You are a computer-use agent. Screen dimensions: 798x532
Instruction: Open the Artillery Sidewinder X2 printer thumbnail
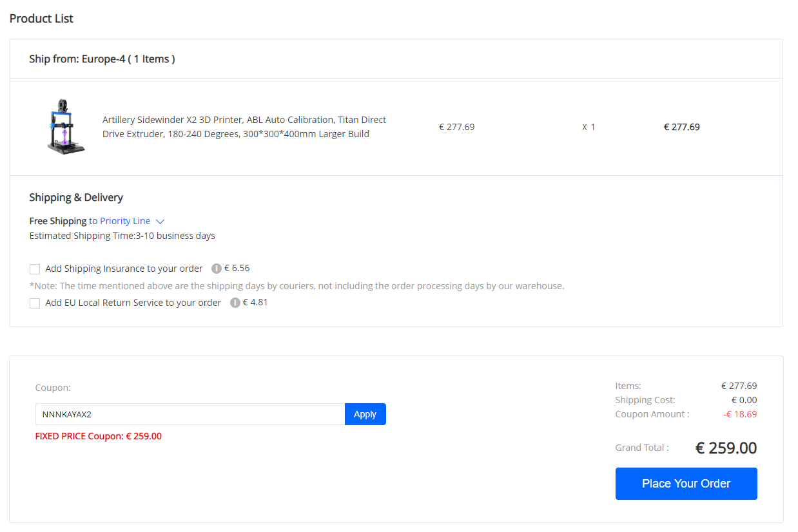[66, 127]
